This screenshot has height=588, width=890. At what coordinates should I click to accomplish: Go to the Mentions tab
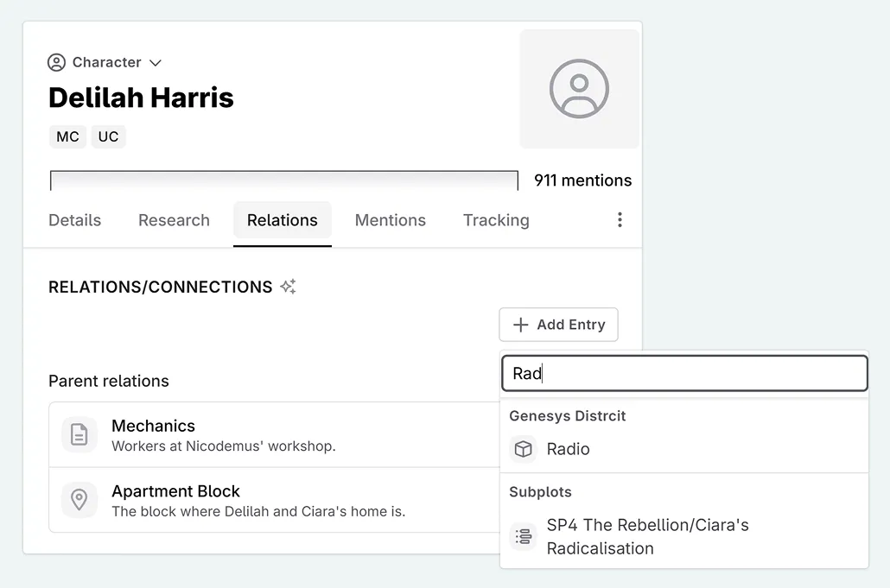pyautogui.click(x=390, y=220)
